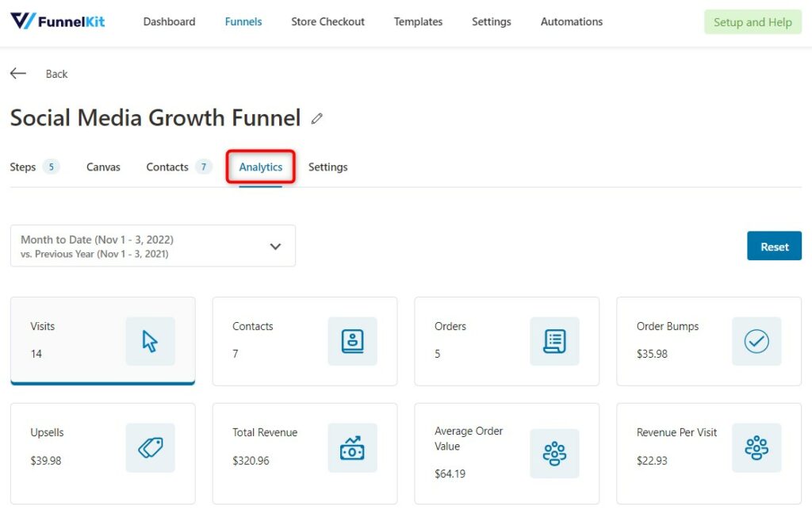The width and height of the screenshot is (812, 514).
Task: Select the Total Revenue metric card
Action: coord(305,454)
